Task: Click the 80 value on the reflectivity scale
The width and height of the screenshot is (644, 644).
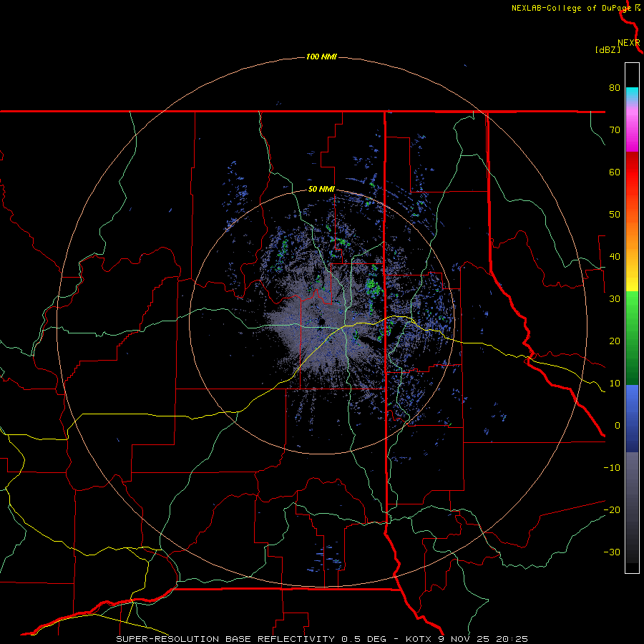Action: pyautogui.click(x=615, y=87)
